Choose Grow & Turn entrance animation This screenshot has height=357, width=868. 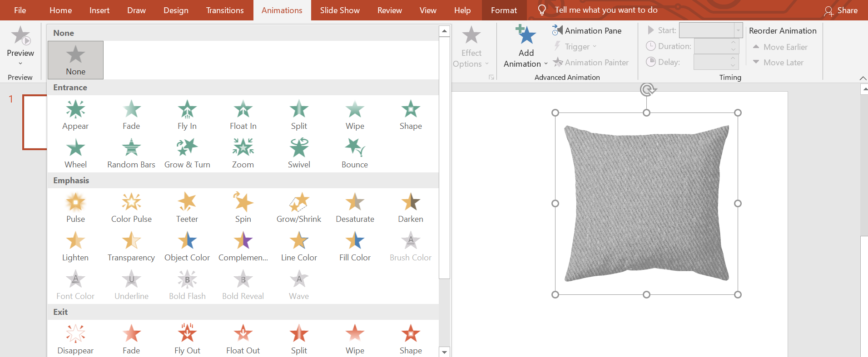coord(187,153)
